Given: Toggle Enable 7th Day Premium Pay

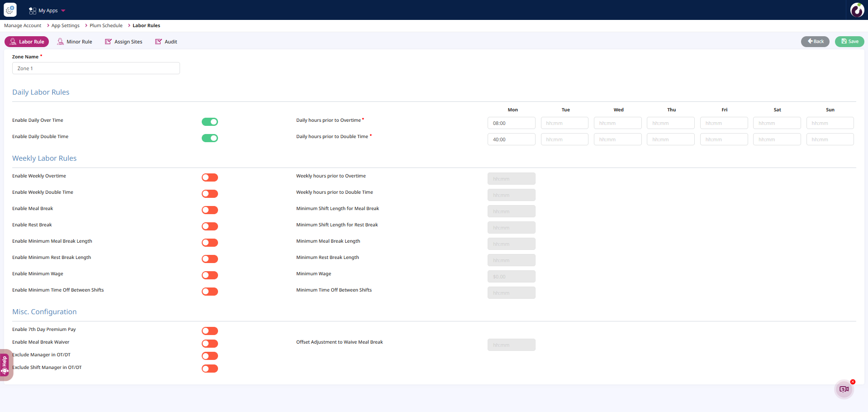Looking at the screenshot, I should 209,331.
